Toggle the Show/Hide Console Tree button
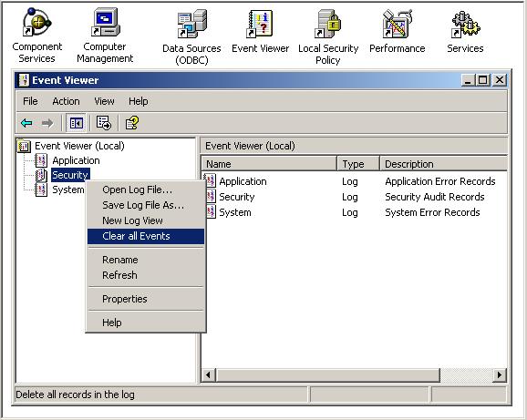Viewport: 527px width, 420px height. tap(77, 123)
